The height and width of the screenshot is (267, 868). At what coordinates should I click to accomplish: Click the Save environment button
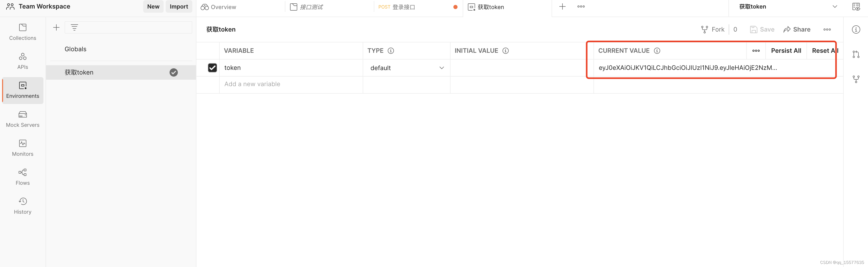coord(762,30)
